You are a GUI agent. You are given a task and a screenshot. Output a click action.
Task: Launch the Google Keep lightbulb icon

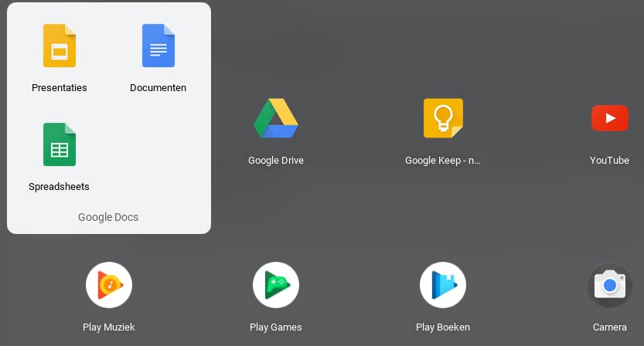[x=443, y=118]
